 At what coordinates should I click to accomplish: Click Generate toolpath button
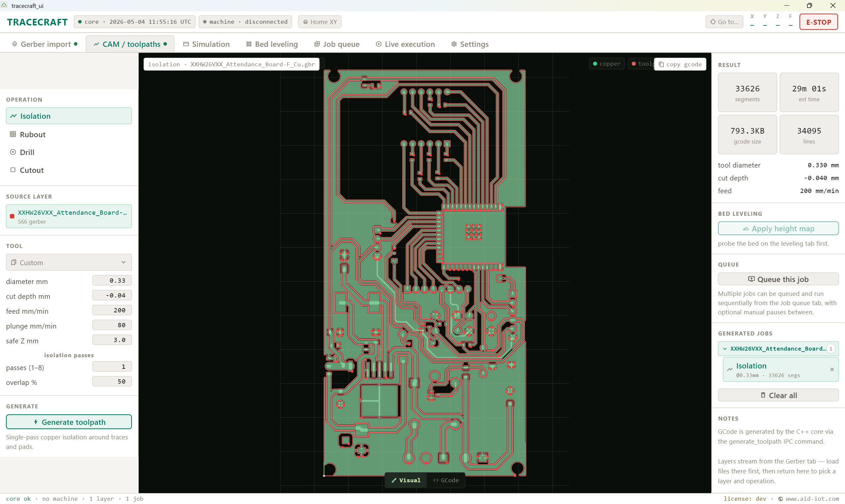(69, 422)
